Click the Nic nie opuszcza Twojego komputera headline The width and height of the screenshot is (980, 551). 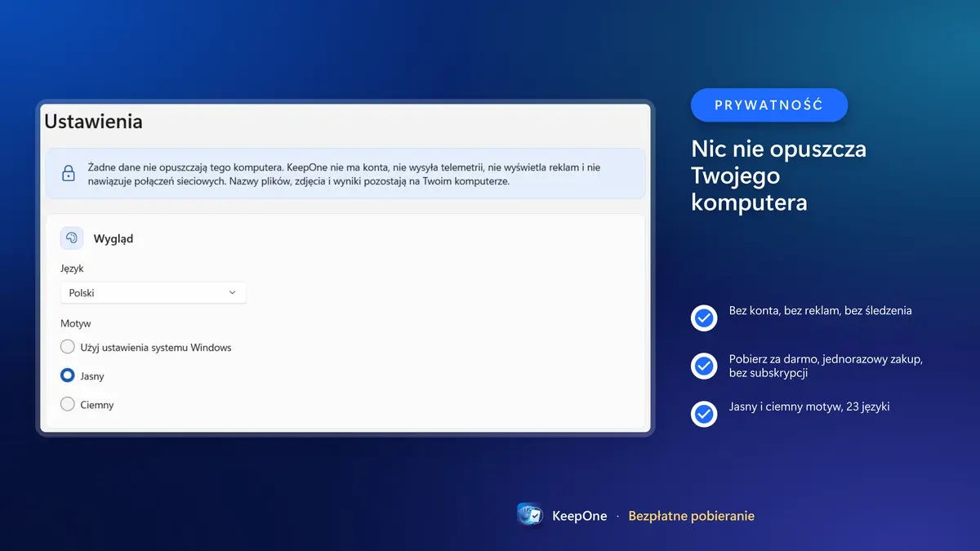point(779,175)
